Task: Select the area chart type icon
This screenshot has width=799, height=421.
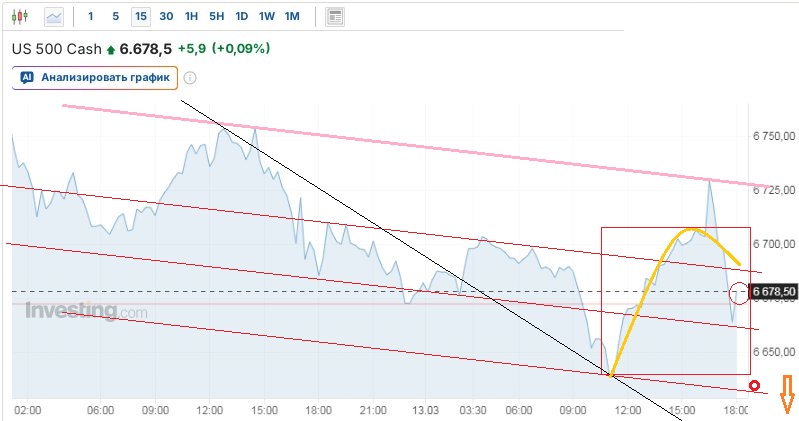Action: tap(54, 16)
